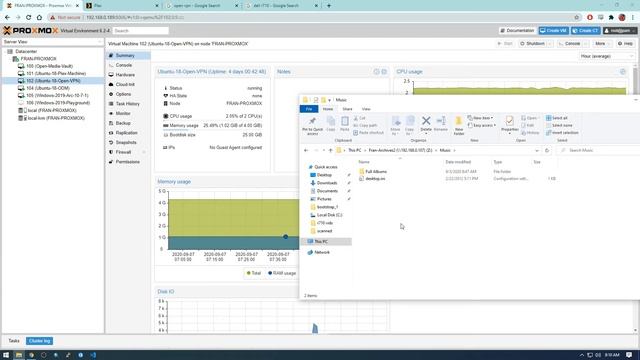Click the VM Console button in toolbar
The width and height of the screenshot is (640, 360).
pos(569,44)
